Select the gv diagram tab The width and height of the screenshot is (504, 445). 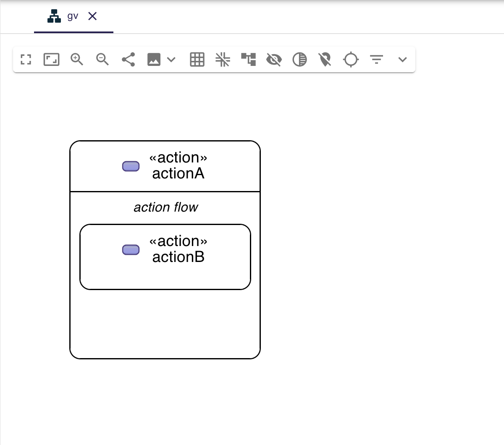pos(67,17)
